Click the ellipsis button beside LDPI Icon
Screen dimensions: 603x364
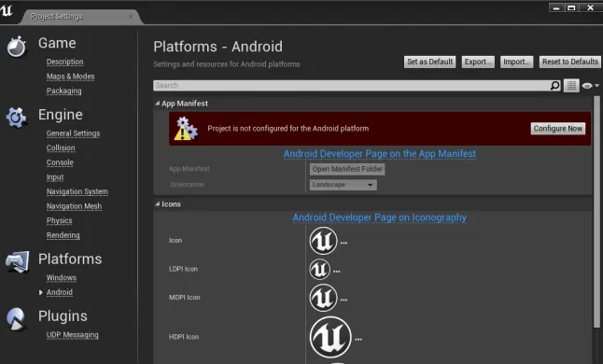pos(336,271)
